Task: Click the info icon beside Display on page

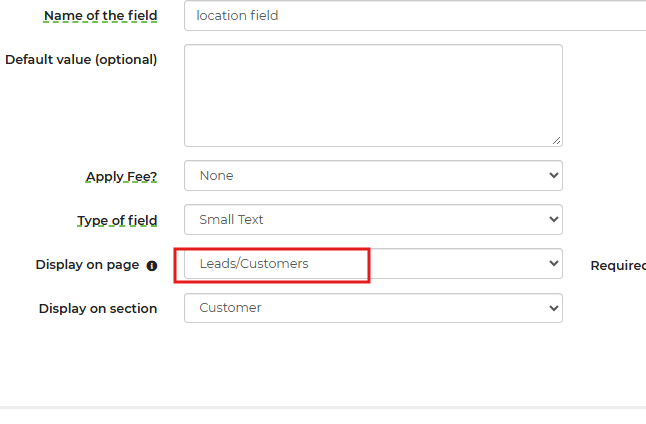Action: (152, 266)
